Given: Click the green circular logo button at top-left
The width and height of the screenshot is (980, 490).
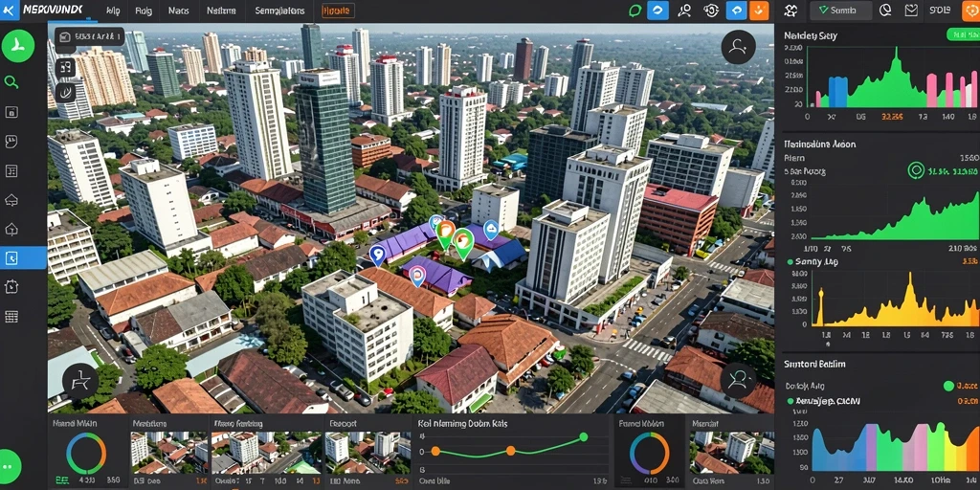Looking at the screenshot, I should click(18, 46).
